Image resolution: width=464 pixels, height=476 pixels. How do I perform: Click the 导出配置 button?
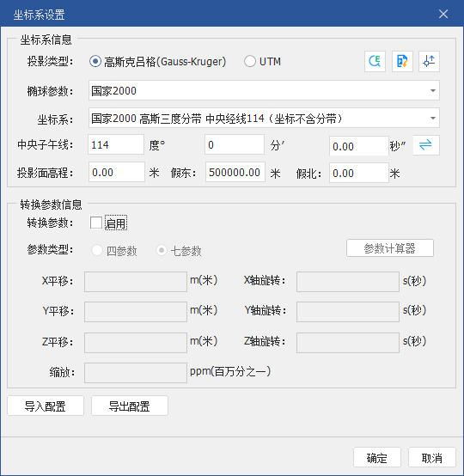coord(130,406)
